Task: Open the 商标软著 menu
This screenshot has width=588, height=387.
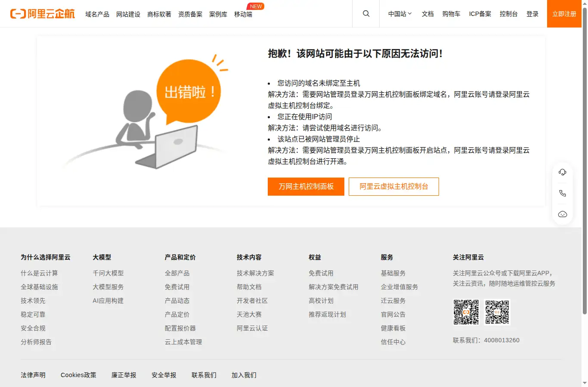Action: click(159, 14)
